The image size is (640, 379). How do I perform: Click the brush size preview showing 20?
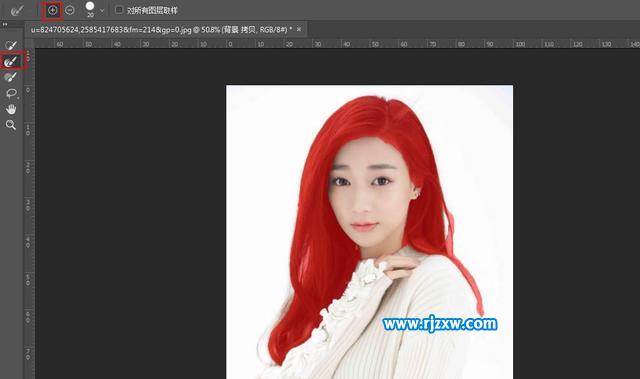[x=90, y=9]
